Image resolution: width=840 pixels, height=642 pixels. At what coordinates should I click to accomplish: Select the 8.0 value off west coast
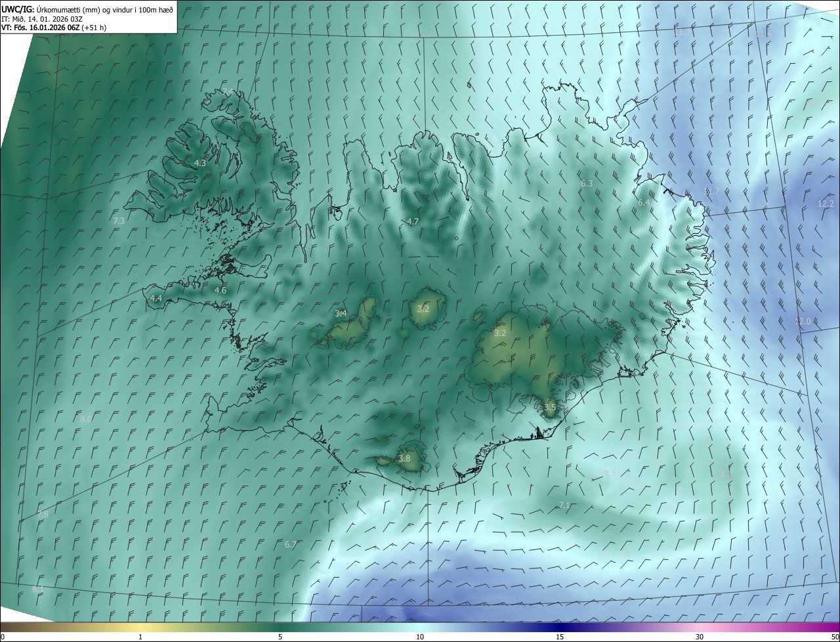pyautogui.click(x=86, y=419)
